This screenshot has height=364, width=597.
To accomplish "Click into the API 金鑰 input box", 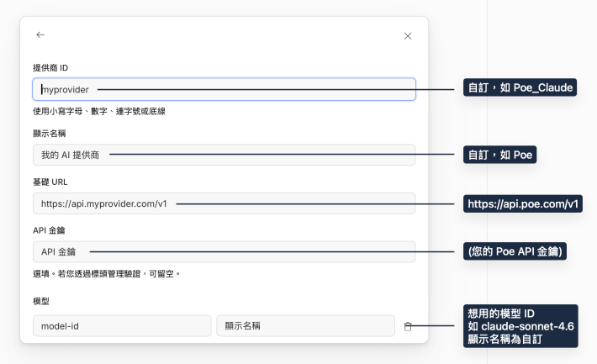I will [224, 252].
